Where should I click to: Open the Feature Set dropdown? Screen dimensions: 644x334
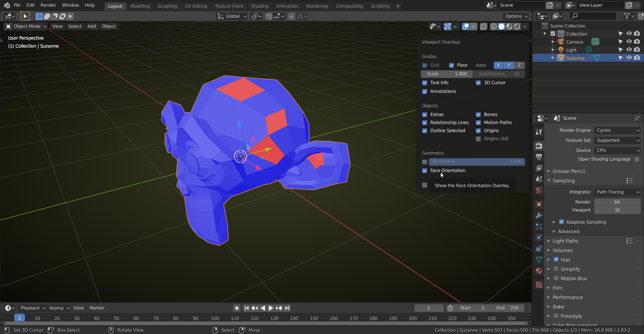point(618,141)
